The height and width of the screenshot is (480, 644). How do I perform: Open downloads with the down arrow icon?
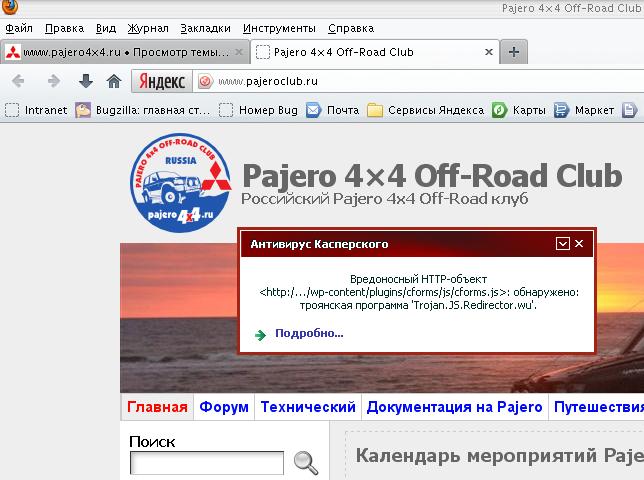(x=86, y=81)
